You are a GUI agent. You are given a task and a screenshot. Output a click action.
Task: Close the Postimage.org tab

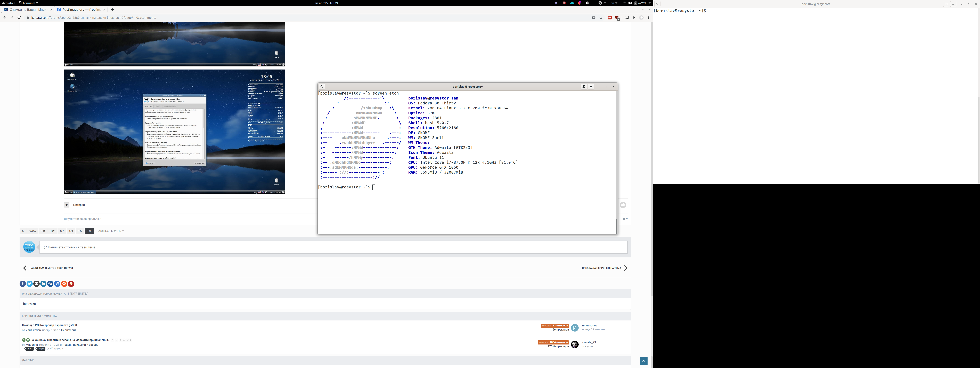[x=104, y=10]
